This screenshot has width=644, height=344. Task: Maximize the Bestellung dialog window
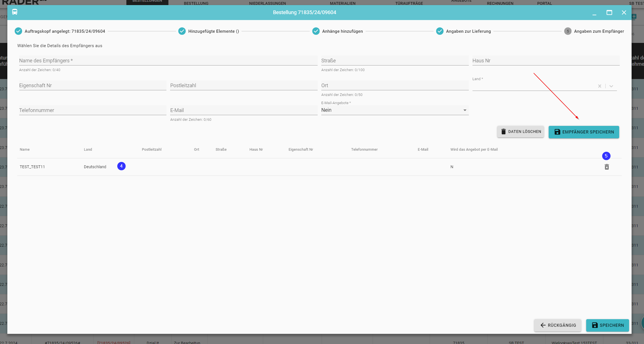(x=609, y=12)
